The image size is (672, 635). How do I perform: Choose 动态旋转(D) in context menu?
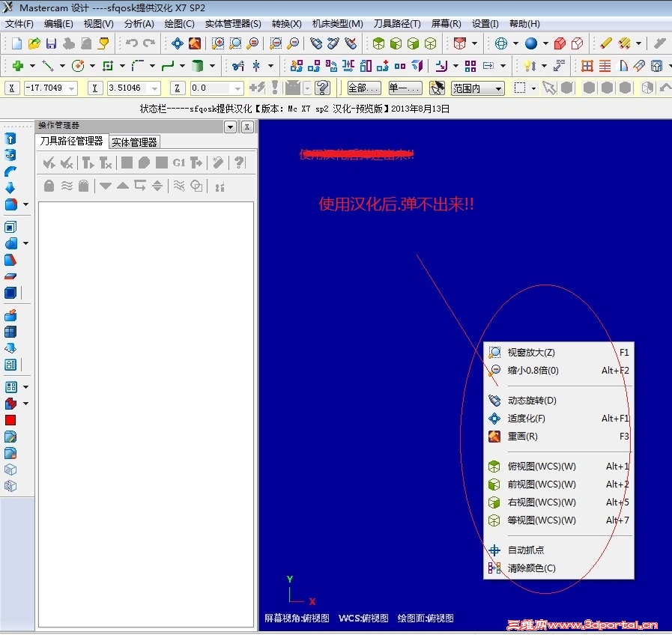[558, 400]
